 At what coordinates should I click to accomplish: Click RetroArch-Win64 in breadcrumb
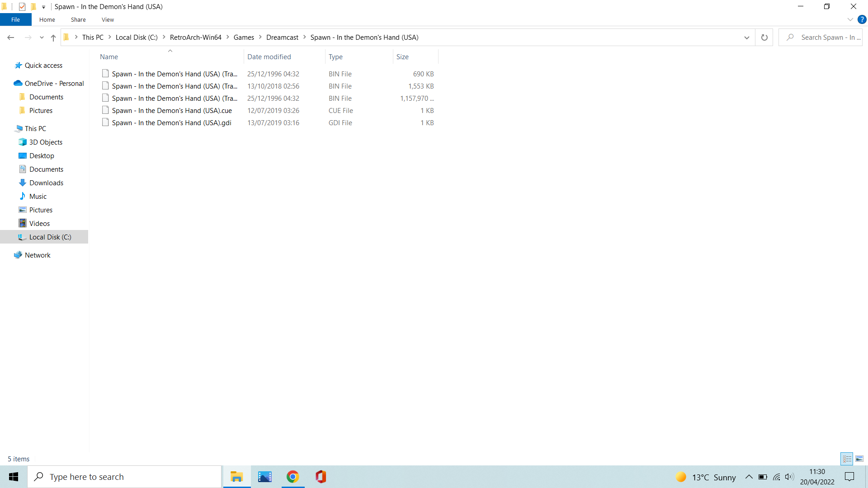point(196,38)
